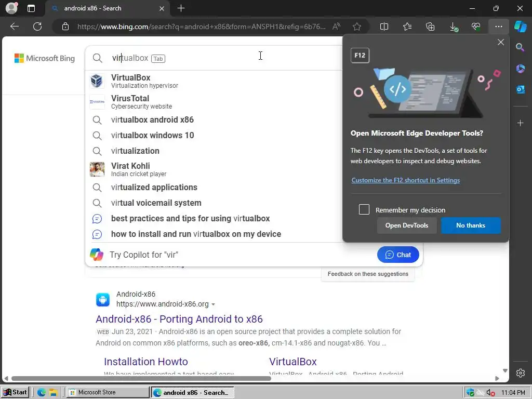532x399 pixels.
Task: Click the browser profile avatar icon
Action: coord(11,8)
